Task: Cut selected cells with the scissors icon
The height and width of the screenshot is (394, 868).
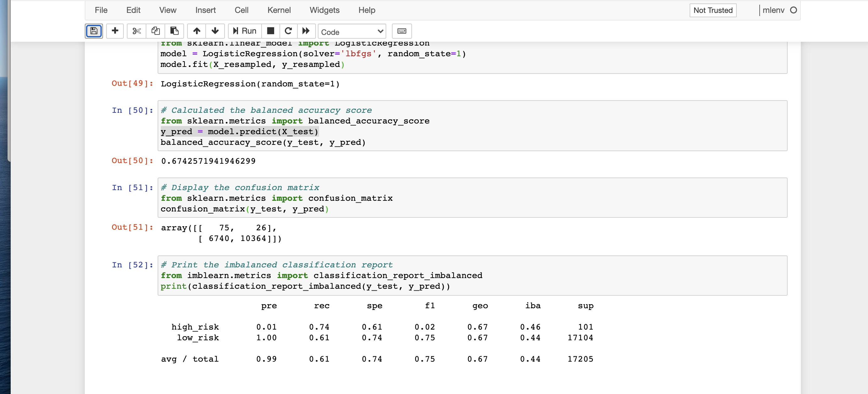Action: [137, 31]
